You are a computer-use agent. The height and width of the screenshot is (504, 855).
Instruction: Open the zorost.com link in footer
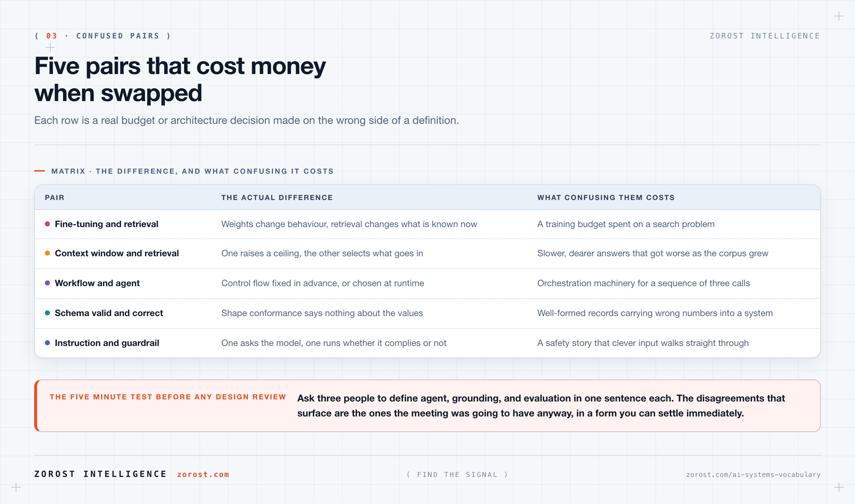coord(203,474)
